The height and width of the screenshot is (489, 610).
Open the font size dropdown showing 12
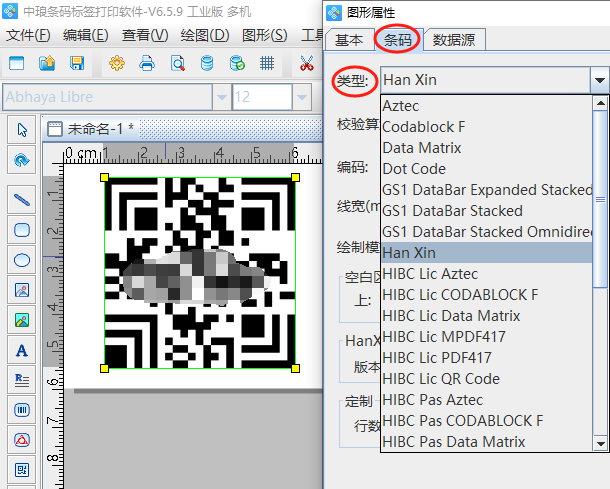(302, 97)
